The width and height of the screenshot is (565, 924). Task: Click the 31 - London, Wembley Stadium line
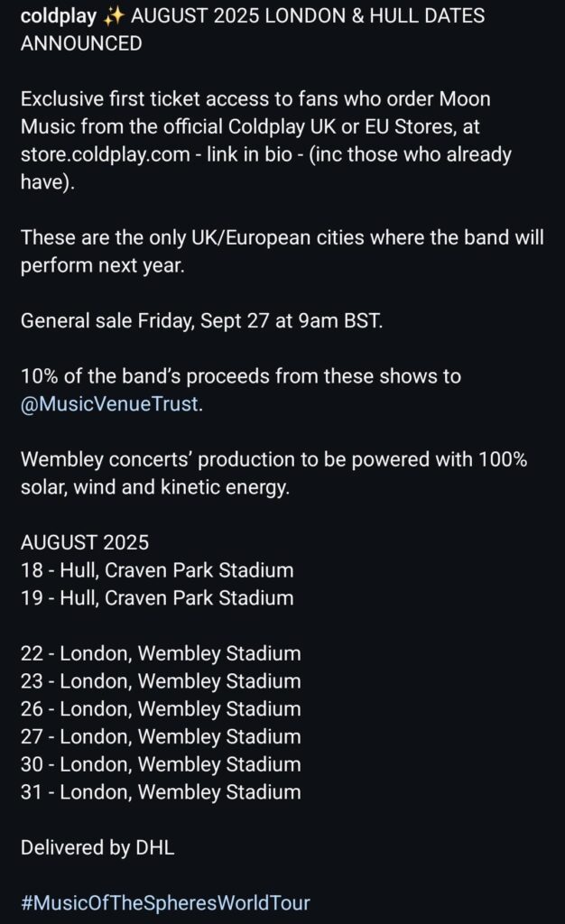161,792
